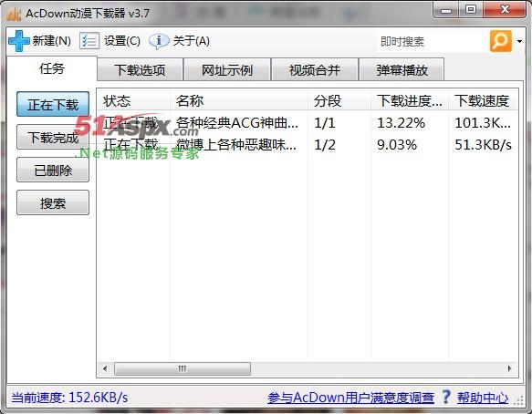The height and width of the screenshot is (414, 532).
Task: Click the 9.03% progress cell
Action: tap(397, 145)
